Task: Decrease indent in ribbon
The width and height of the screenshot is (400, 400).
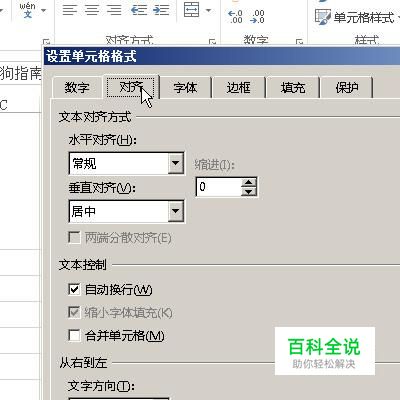Action: [139, 10]
